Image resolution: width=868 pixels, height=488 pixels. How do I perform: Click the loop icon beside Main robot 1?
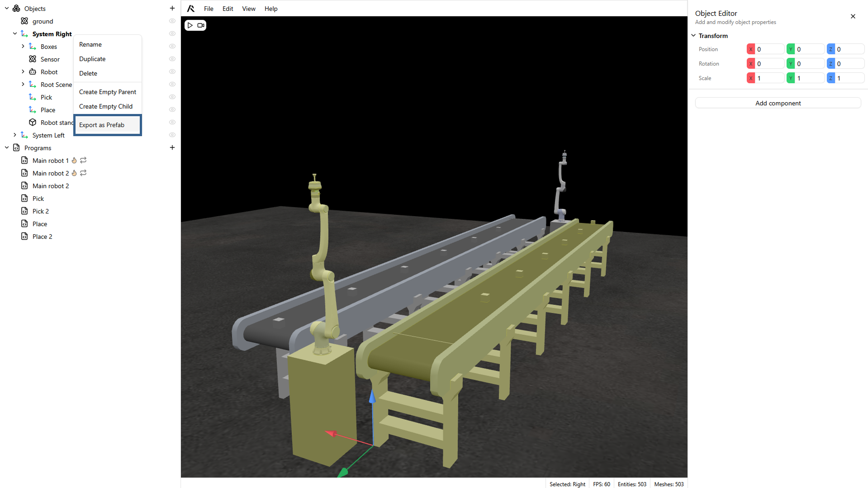pyautogui.click(x=83, y=160)
